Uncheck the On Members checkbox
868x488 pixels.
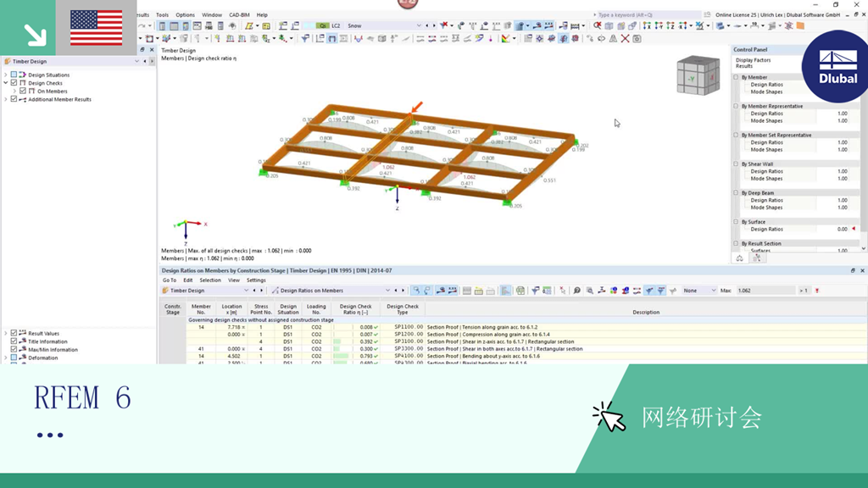pos(23,91)
